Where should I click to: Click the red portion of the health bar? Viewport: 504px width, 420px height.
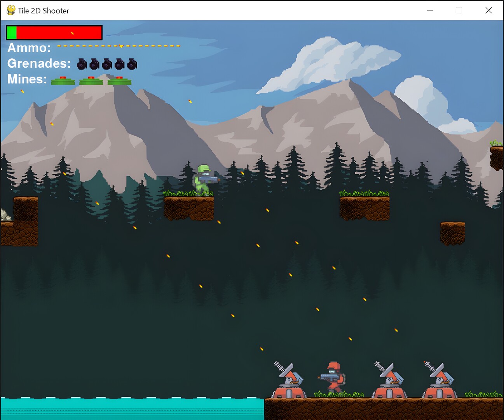coord(58,32)
